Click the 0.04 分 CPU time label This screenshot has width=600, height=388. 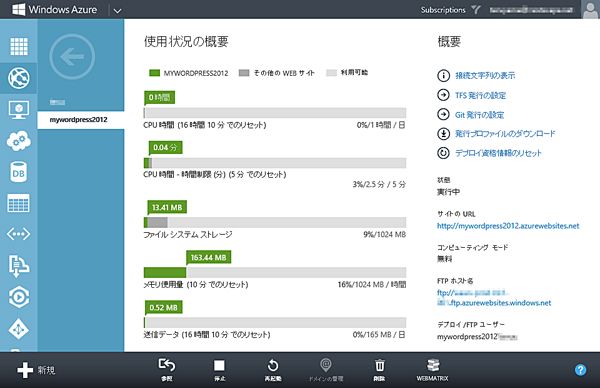(x=165, y=147)
